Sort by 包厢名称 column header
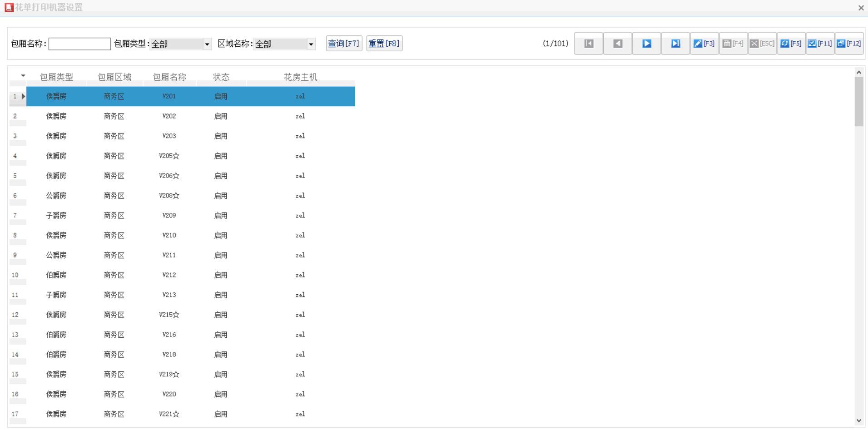Viewport: 868px width, 430px height. [x=169, y=77]
